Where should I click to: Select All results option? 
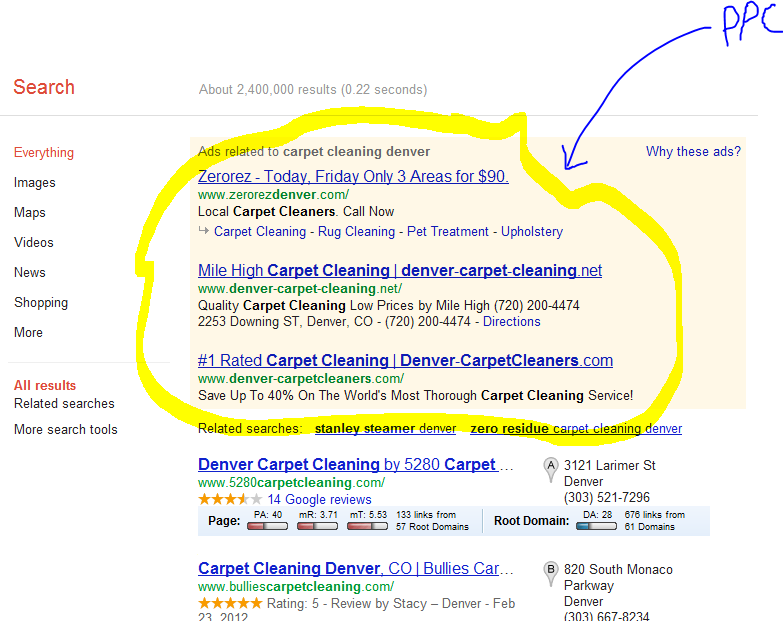pos(45,385)
